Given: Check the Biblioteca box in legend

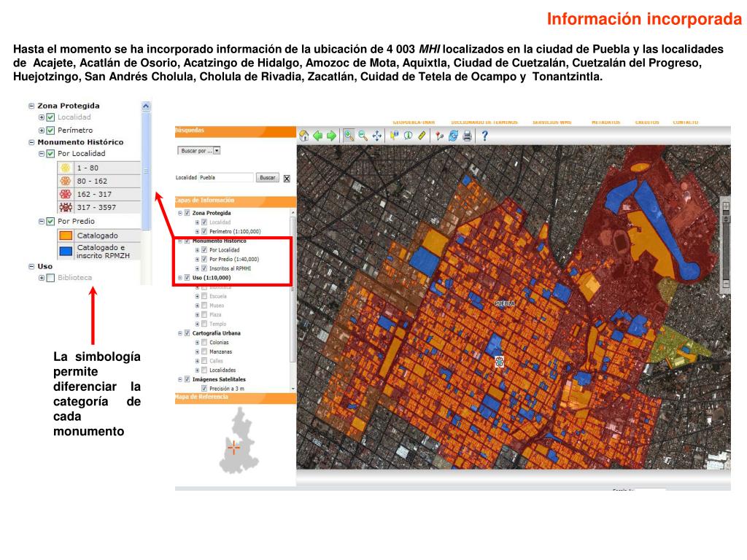Looking at the screenshot, I should pyautogui.click(x=50, y=278).
